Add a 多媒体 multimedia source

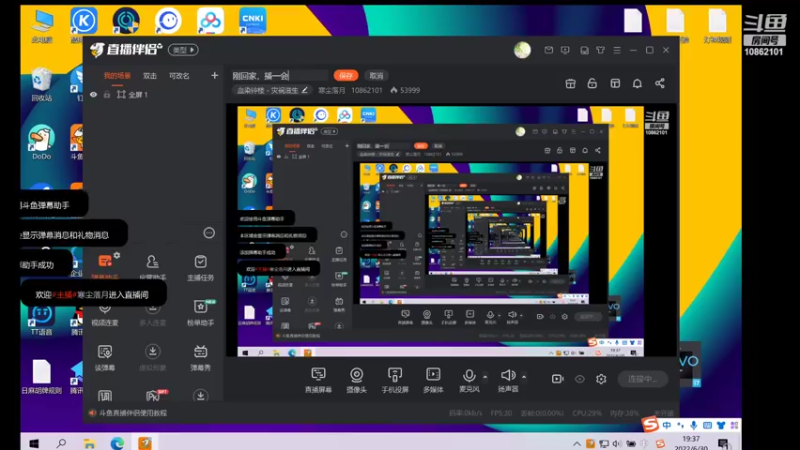coord(433,380)
